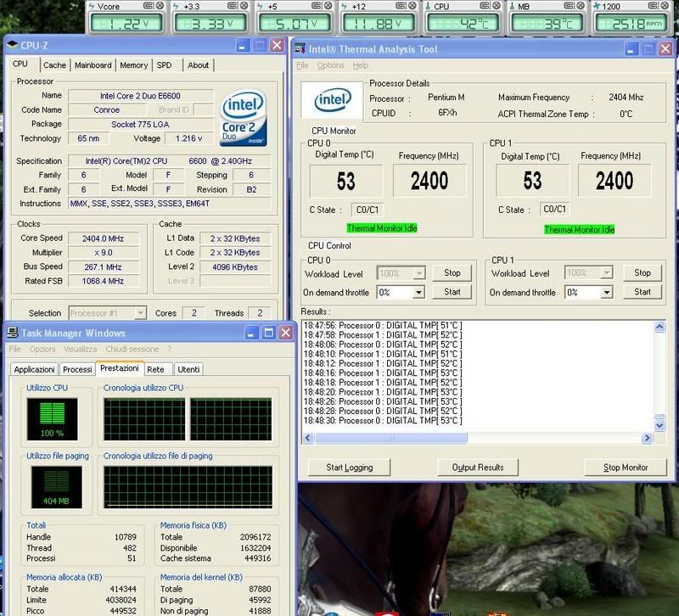Click the Utilizzo file paging 404 MB meter
Viewport: 679px width, 616px height.
point(56,487)
